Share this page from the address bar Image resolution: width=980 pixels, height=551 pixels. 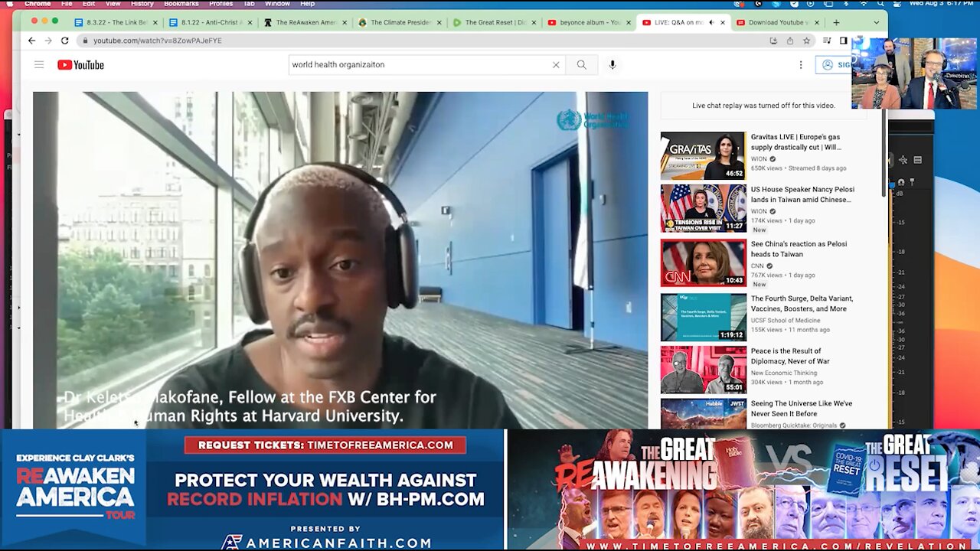[x=790, y=41]
